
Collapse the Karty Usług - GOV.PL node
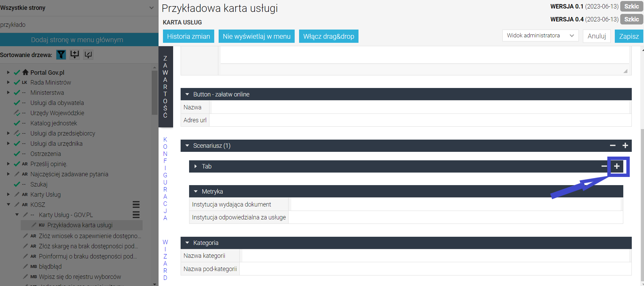click(17, 215)
